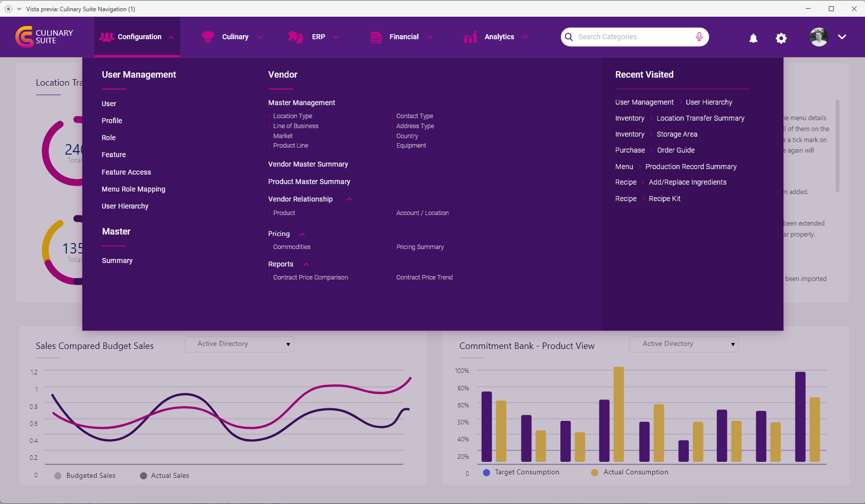Open the Financial menu tab
The image size is (865, 504).
(401, 37)
